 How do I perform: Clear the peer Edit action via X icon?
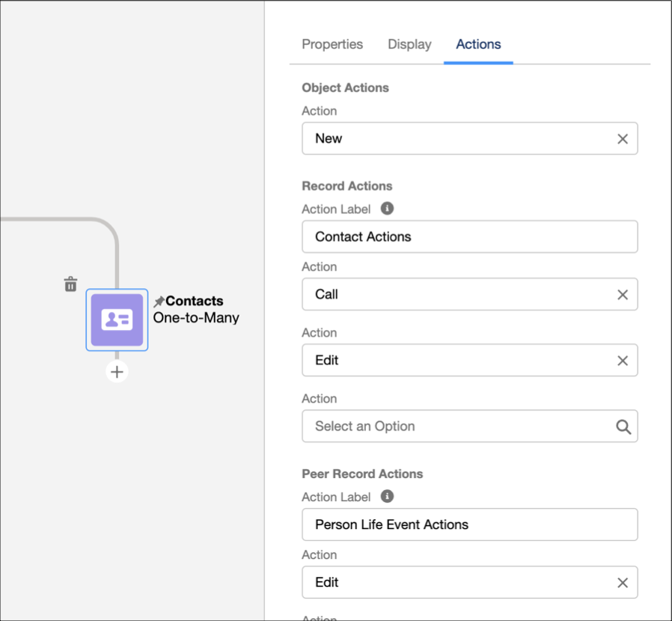point(623,582)
